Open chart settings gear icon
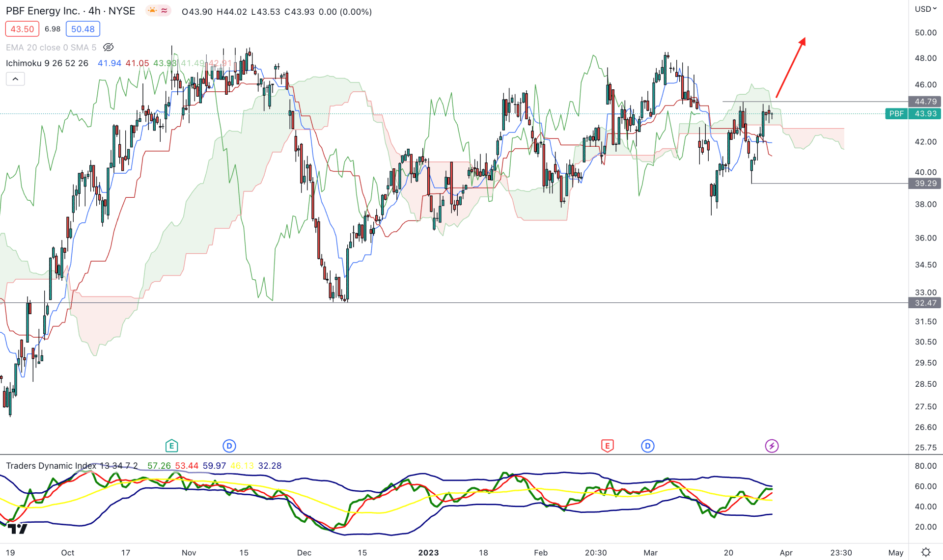 pos(926,552)
